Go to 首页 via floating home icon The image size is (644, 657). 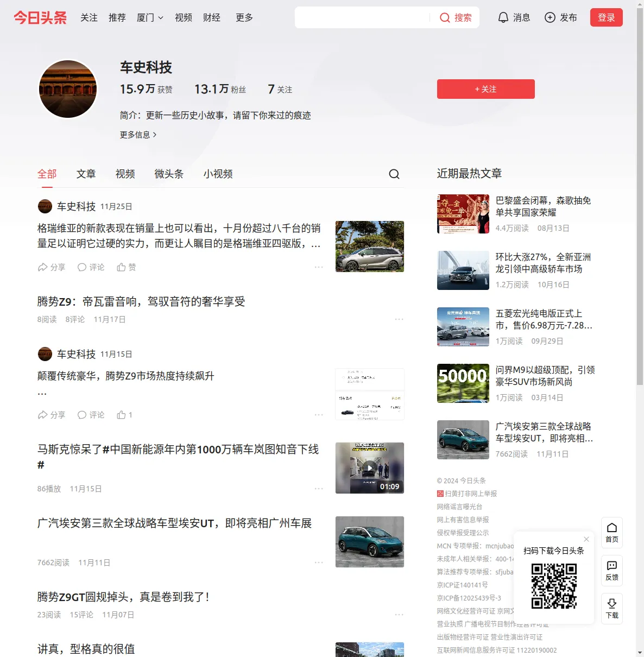pos(612,533)
